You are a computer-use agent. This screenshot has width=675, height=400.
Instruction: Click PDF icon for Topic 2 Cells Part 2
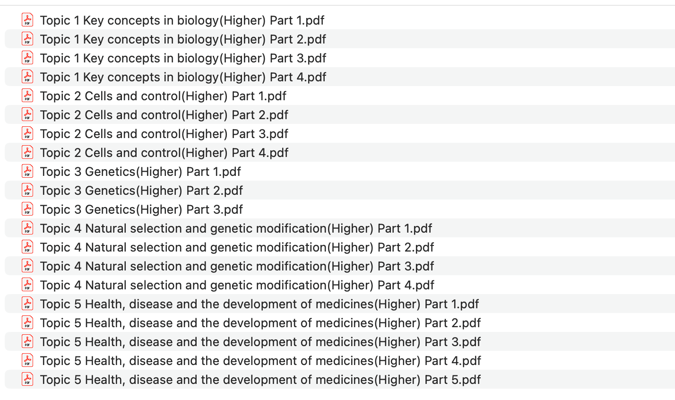coord(28,115)
